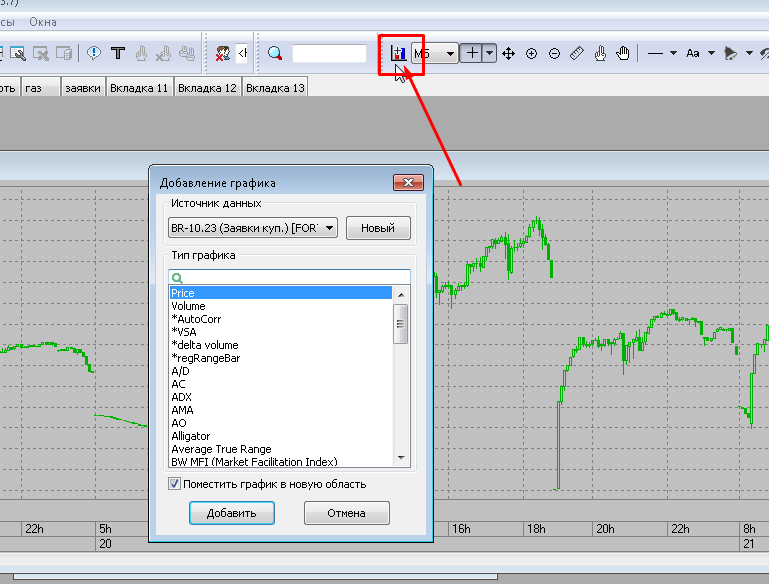Screen dimensions: 769x584
Task: Click the Aa text label tool
Action: pos(692,53)
